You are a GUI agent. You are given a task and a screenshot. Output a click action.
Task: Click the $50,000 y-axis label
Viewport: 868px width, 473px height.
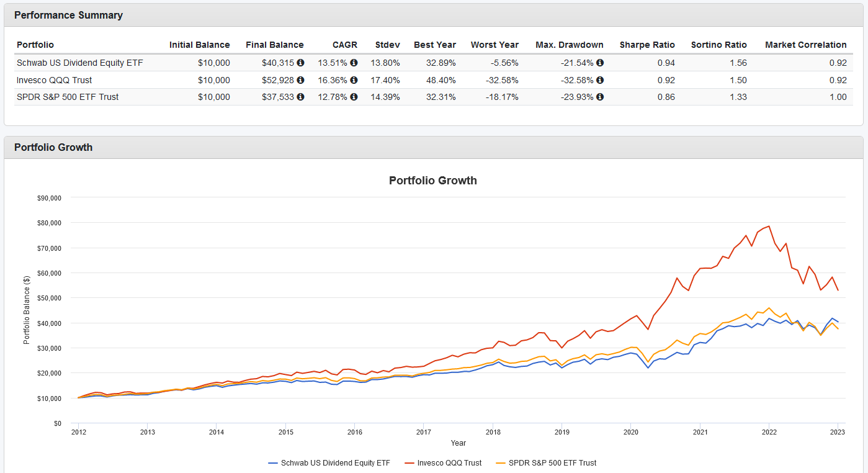pos(49,298)
